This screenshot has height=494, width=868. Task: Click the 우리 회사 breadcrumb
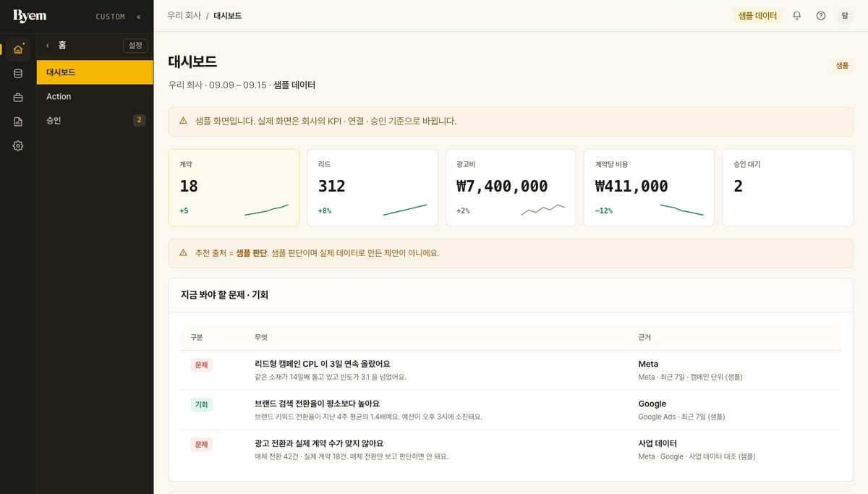coord(184,15)
